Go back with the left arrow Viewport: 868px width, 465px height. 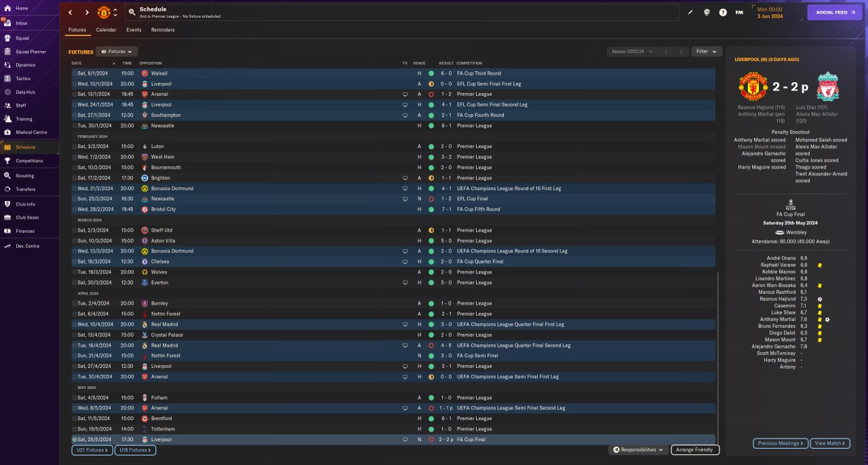(70, 12)
